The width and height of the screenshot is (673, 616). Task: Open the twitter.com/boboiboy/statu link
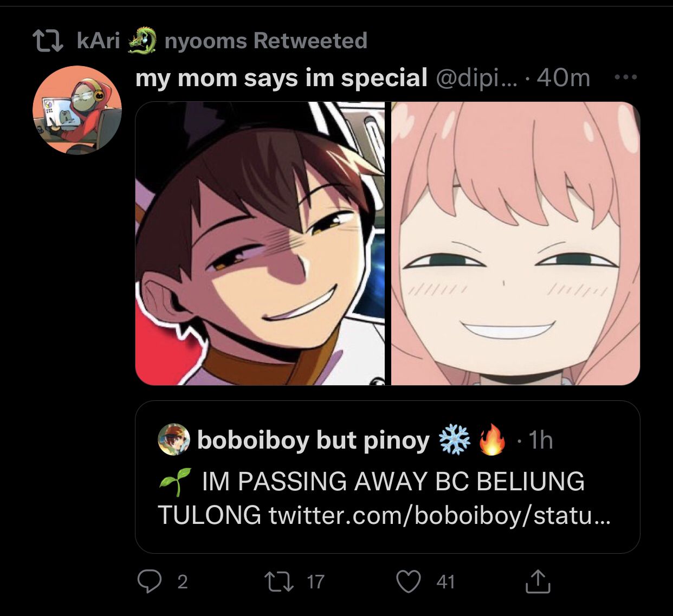pyautogui.click(x=439, y=515)
